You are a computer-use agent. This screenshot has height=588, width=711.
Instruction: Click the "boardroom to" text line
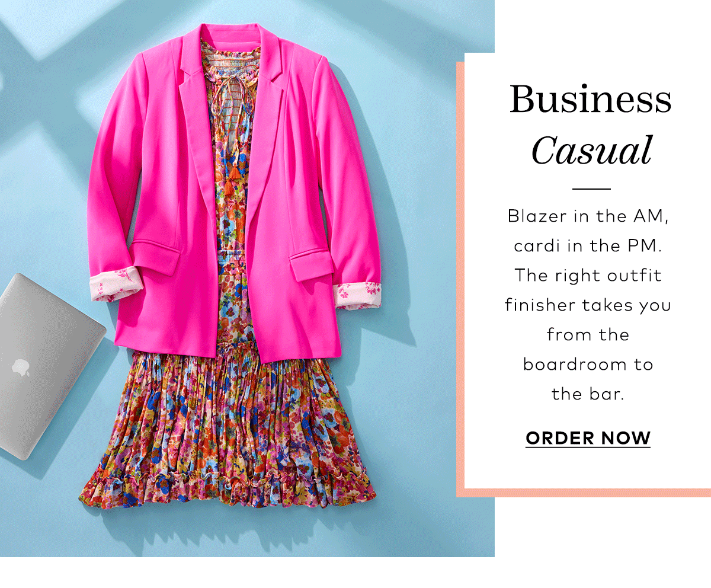pyautogui.click(x=588, y=364)
